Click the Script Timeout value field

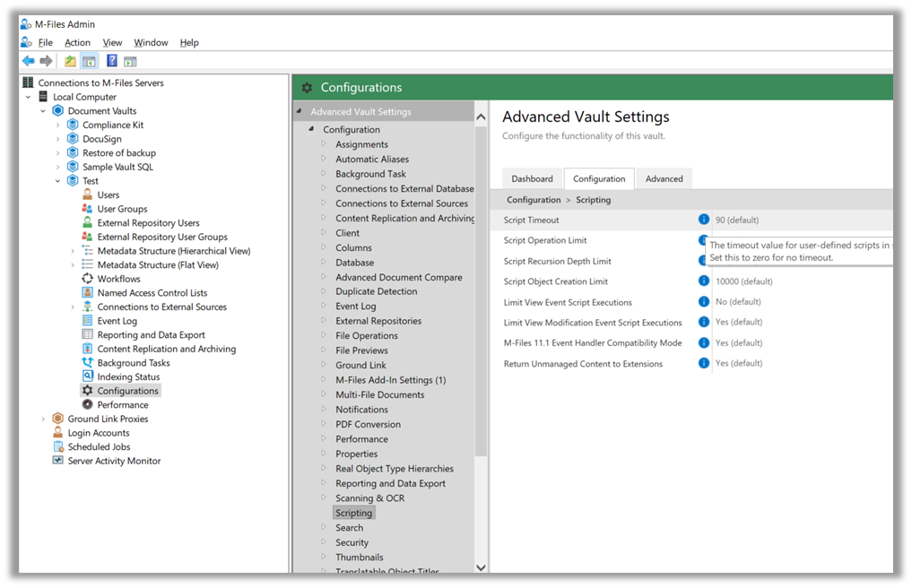click(x=803, y=220)
